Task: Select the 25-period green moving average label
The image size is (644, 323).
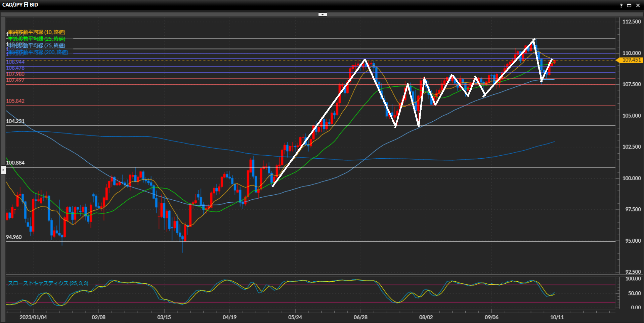Action: tap(37, 39)
